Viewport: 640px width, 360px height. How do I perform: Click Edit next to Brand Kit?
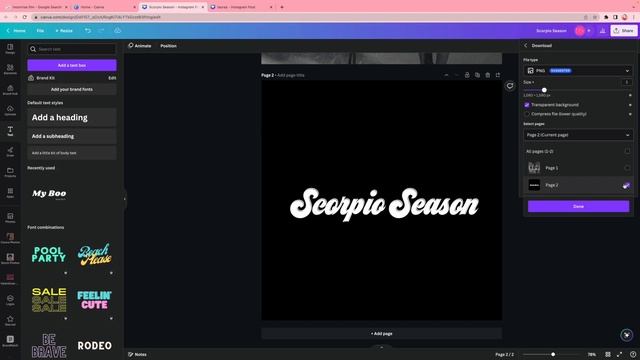coord(112,78)
